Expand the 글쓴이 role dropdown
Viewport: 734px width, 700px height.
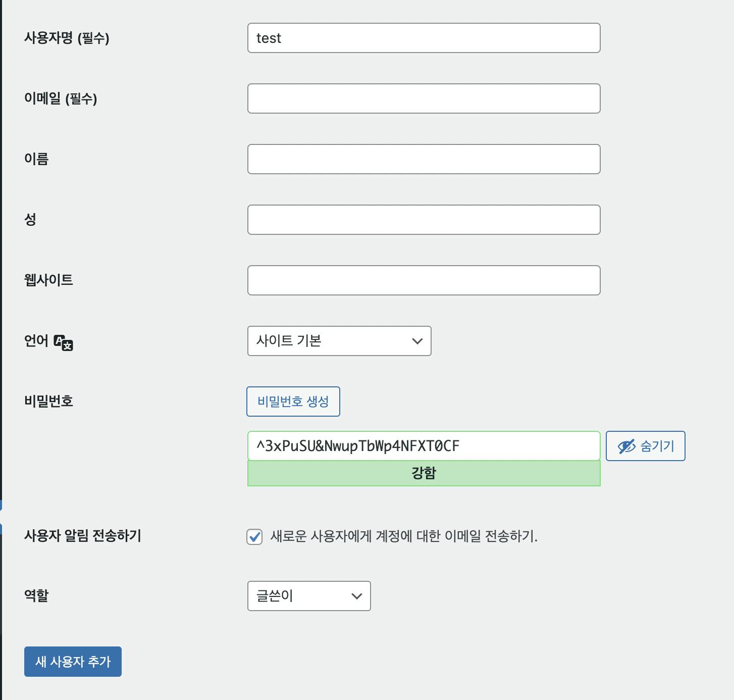point(309,596)
